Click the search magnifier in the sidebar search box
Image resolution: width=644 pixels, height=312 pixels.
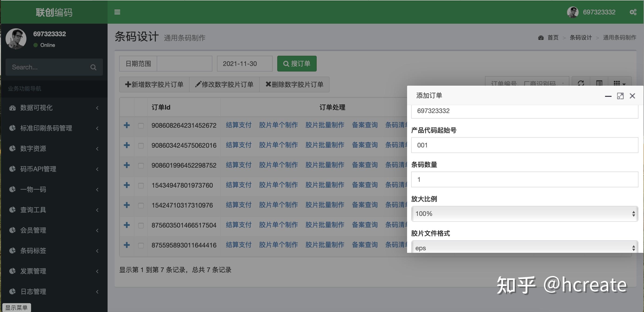tap(93, 67)
